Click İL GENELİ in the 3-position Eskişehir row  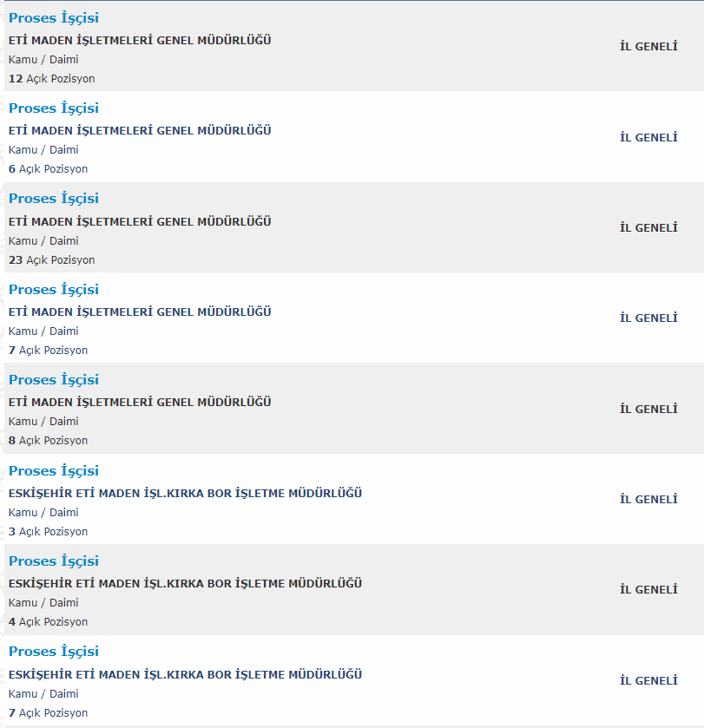click(x=648, y=500)
